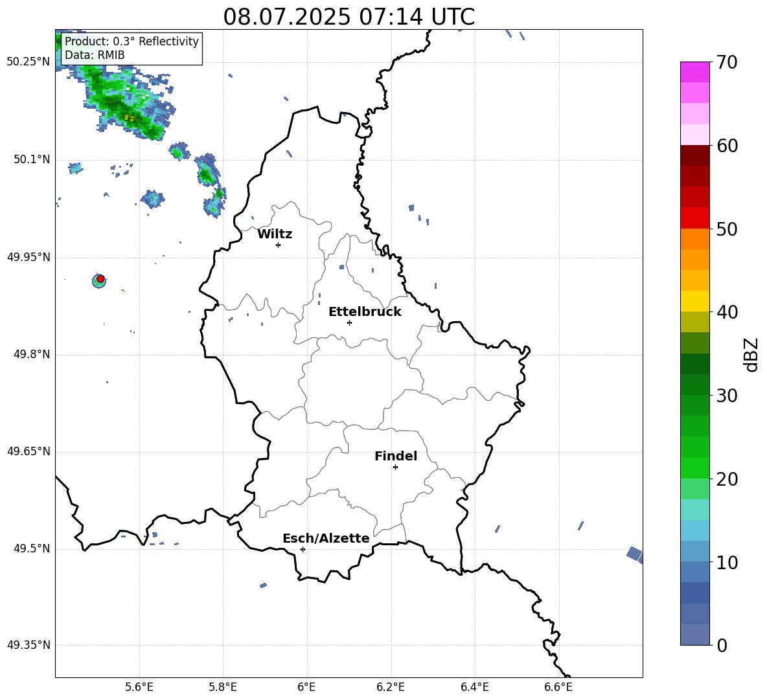Pick the orange colorbar swatch below 50
Image resolution: width=767 pixels, height=700 pixels.
pyautogui.click(x=694, y=239)
